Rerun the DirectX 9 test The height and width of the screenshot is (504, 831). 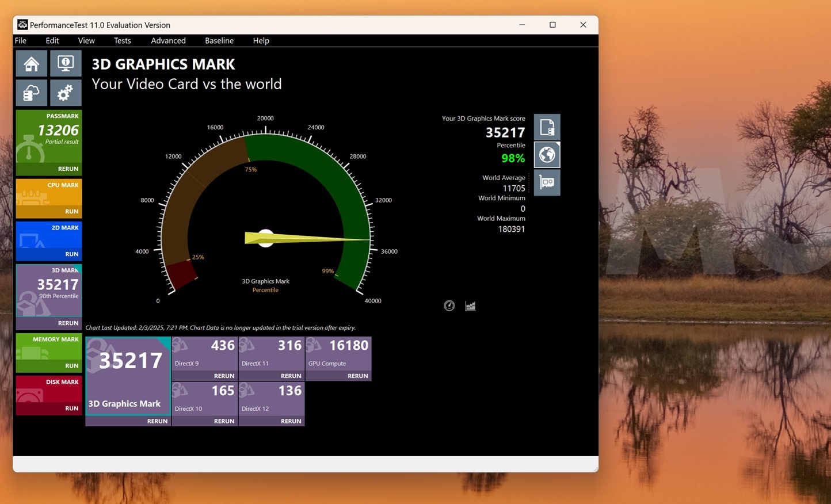224,376
